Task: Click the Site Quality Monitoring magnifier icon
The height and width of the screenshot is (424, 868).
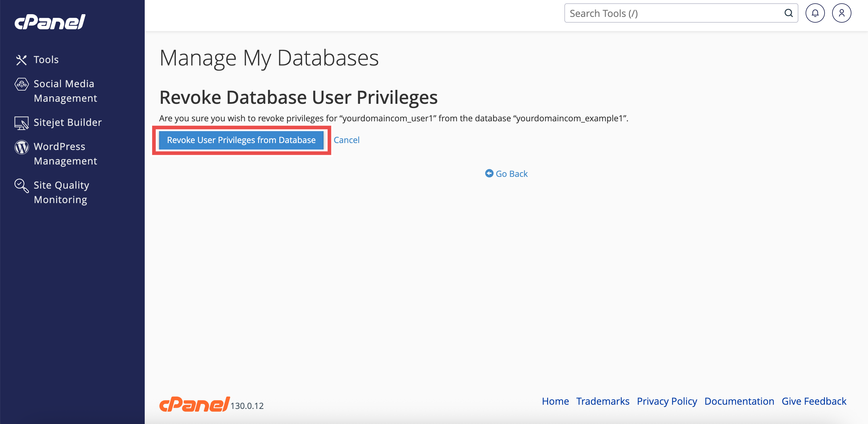Action: coord(21,186)
